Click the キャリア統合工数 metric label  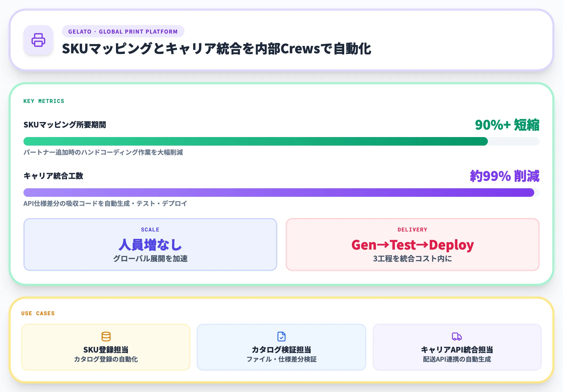53,176
